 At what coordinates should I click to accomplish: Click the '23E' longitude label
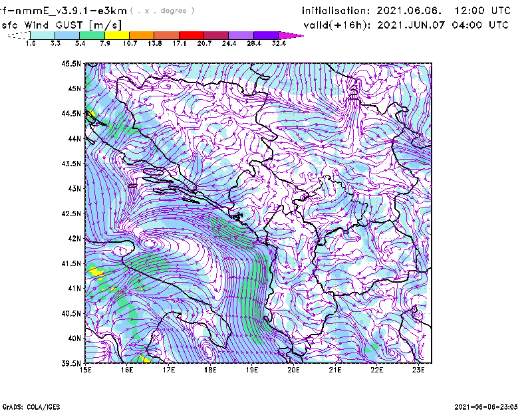click(418, 370)
